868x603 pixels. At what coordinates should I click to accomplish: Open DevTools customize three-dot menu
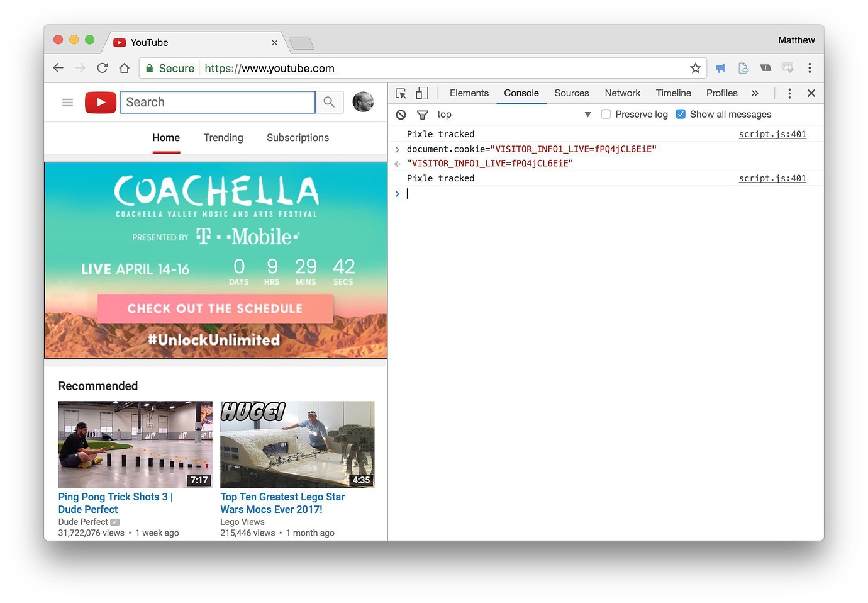coord(789,93)
